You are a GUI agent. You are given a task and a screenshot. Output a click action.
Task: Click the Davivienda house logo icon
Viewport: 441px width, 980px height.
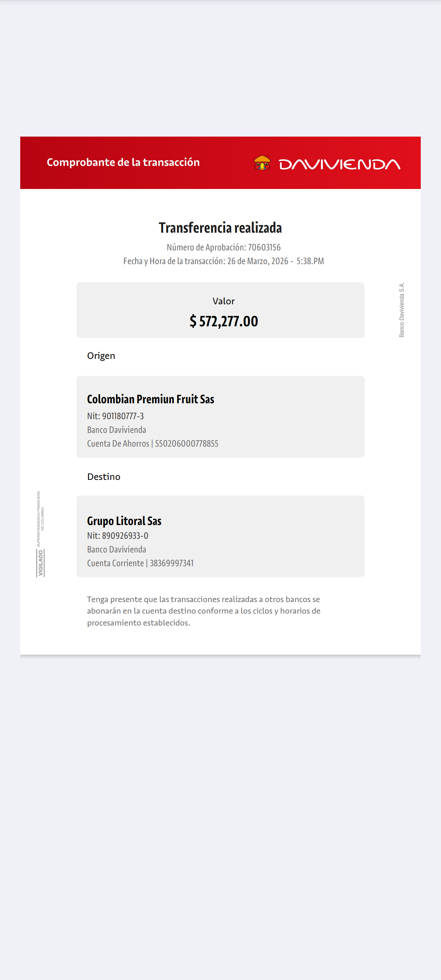[262, 163]
